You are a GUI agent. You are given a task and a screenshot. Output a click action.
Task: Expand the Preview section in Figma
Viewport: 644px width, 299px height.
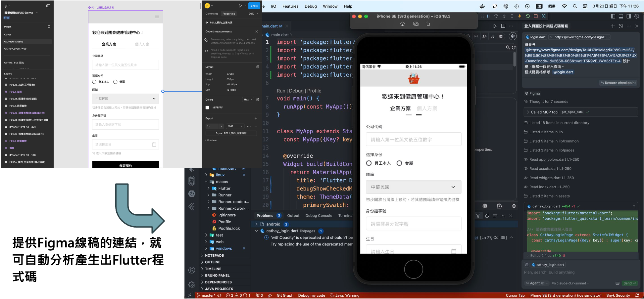click(211, 140)
